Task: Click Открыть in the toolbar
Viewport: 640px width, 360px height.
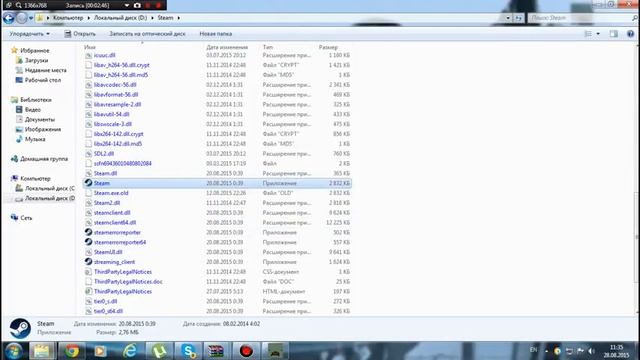Action: [80, 34]
